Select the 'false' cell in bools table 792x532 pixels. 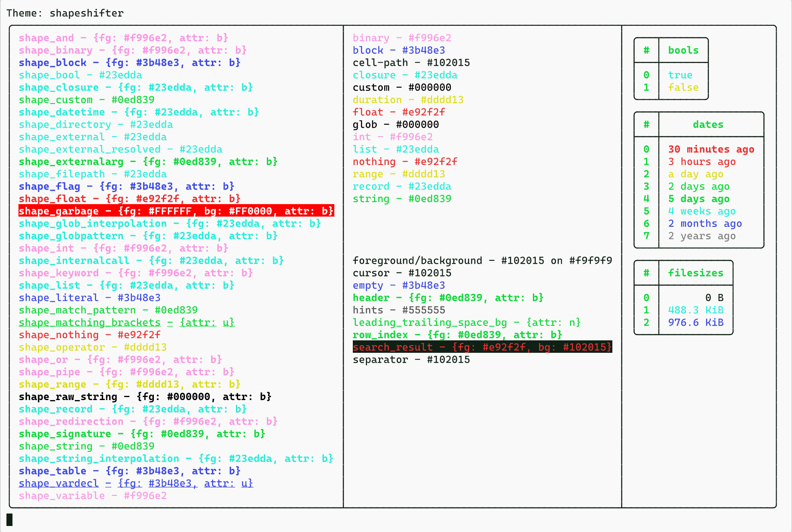point(683,87)
